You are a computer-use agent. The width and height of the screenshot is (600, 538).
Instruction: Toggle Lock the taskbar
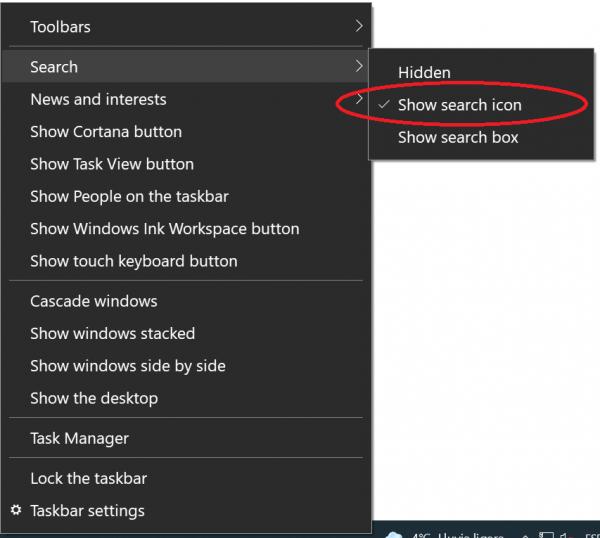click(186, 478)
